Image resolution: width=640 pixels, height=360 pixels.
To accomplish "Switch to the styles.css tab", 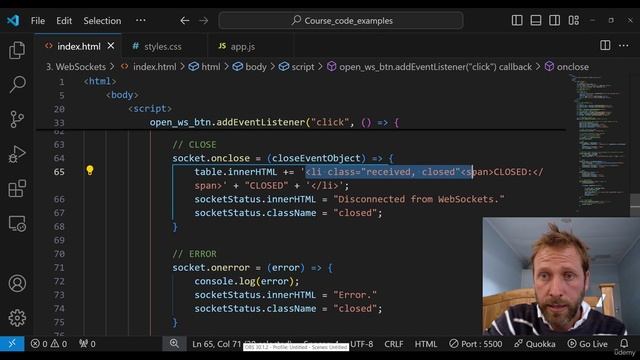I will (162, 47).
